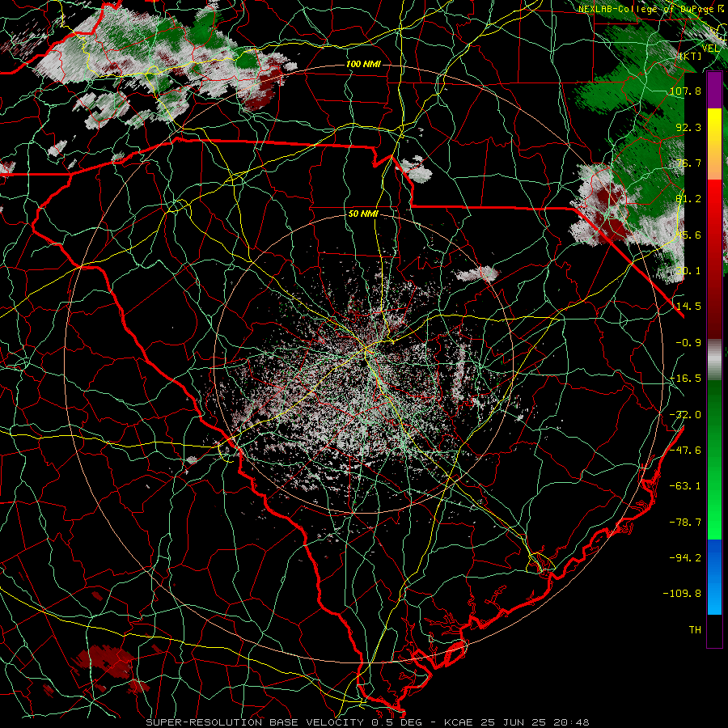Click the VEL legend heading
Viewport: 728px width, 728px height.
point(711,49)
